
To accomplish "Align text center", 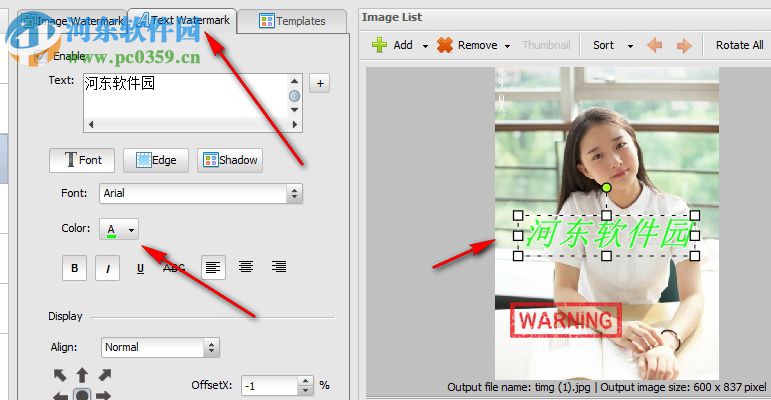I will pos(246,268).
